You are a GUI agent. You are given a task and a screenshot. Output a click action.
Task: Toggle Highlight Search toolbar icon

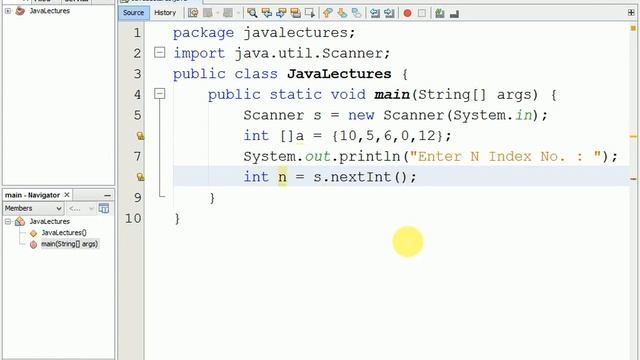click(x=295, y=13)
